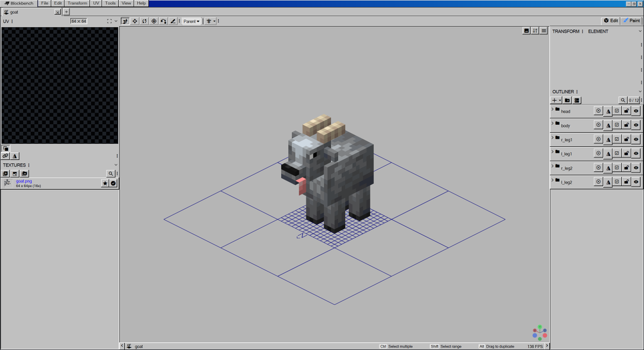Hide the head group with eye icon

[636, 111]
